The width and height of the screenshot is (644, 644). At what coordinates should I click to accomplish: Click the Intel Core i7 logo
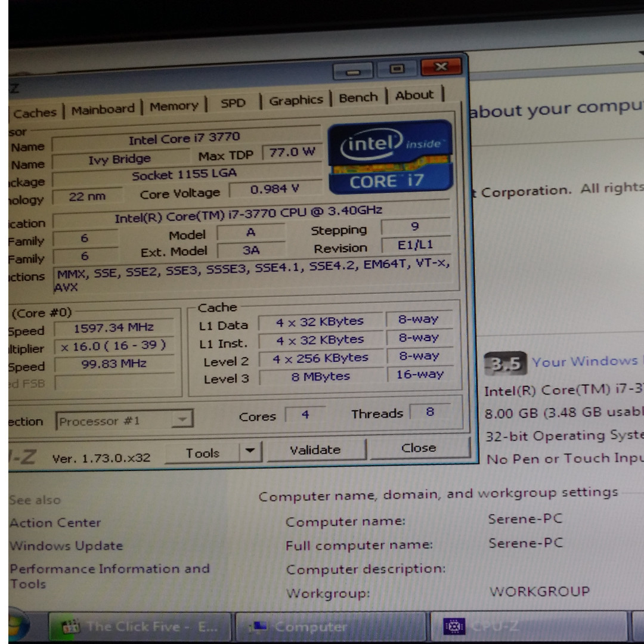(390, 157)
